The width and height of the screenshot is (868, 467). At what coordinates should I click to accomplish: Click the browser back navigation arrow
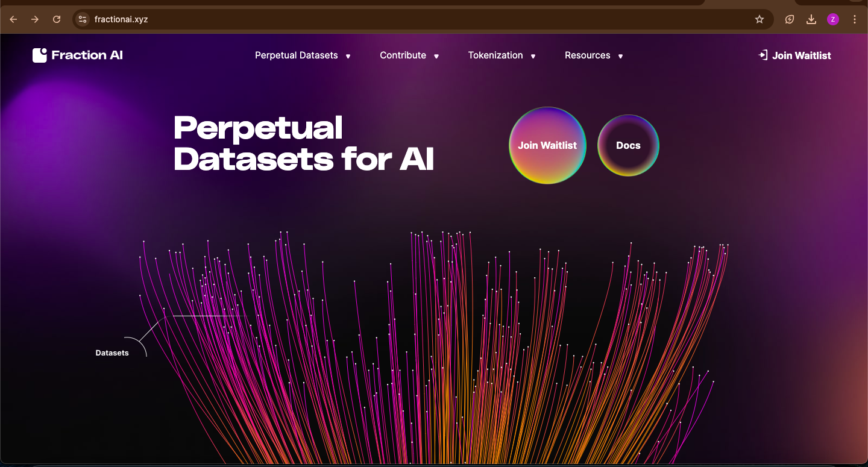(13, 19)
